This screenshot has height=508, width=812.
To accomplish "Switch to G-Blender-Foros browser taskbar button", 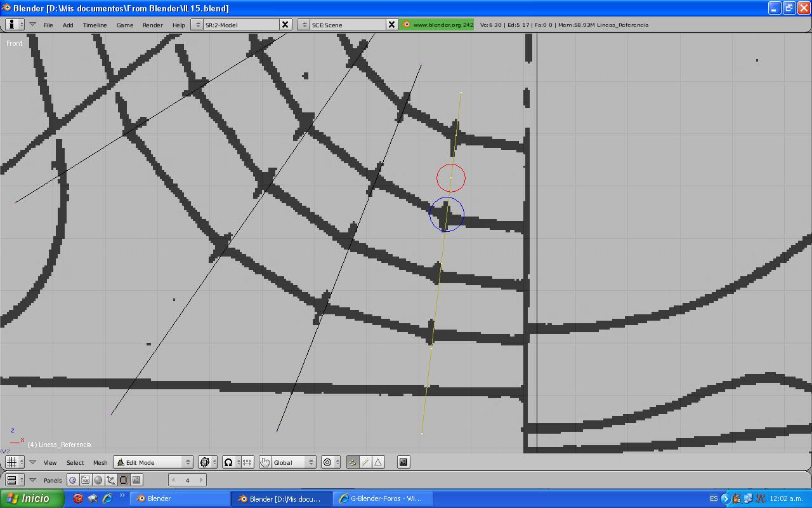I will click(383, 498).
